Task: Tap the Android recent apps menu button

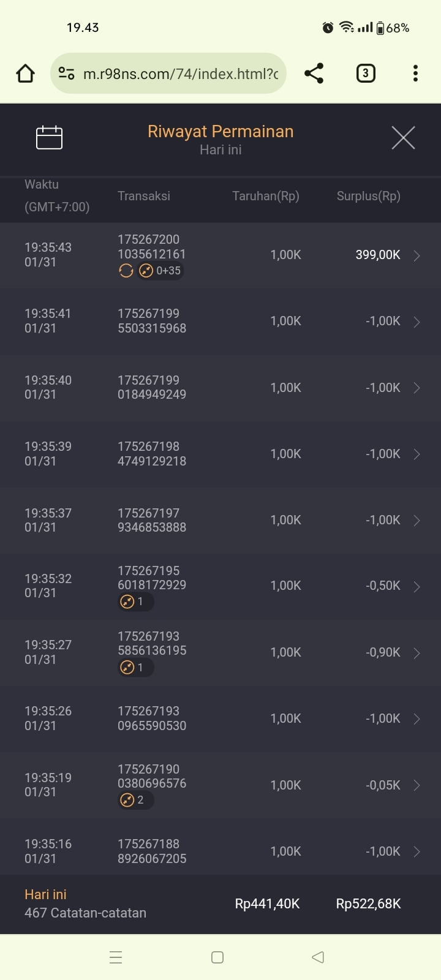Action: (x=116, y=957)
